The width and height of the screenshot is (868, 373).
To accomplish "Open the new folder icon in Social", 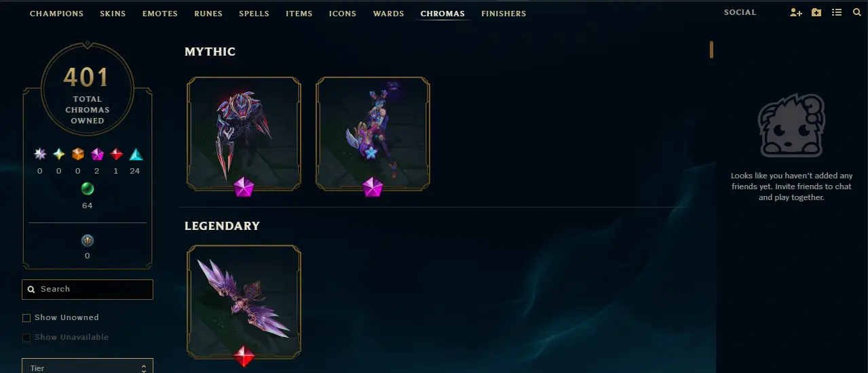I will click(x=816, y=13).
